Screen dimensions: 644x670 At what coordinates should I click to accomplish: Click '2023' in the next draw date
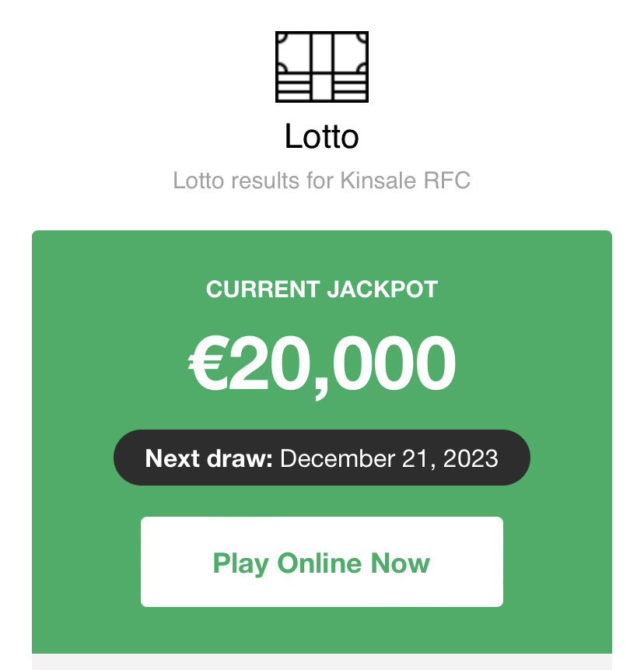coord(471,458)
